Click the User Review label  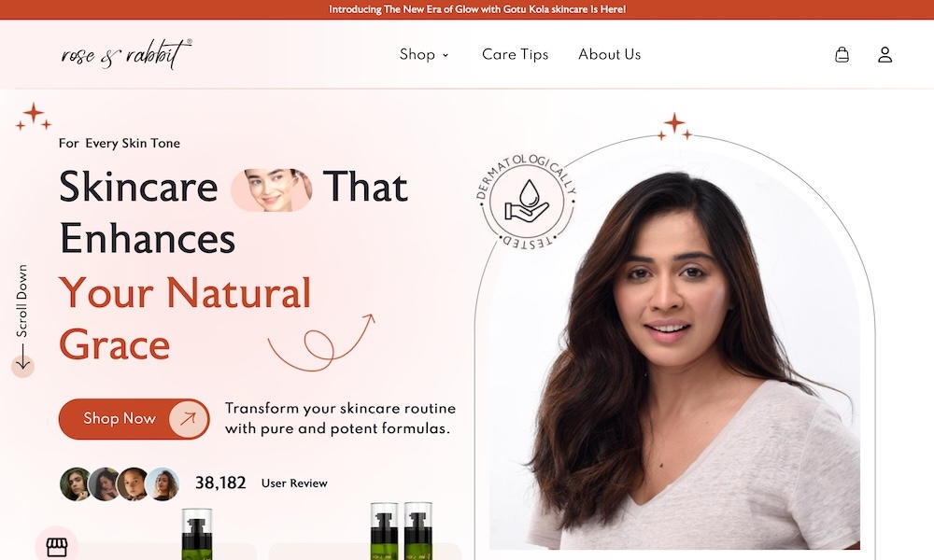coord(294,483)
